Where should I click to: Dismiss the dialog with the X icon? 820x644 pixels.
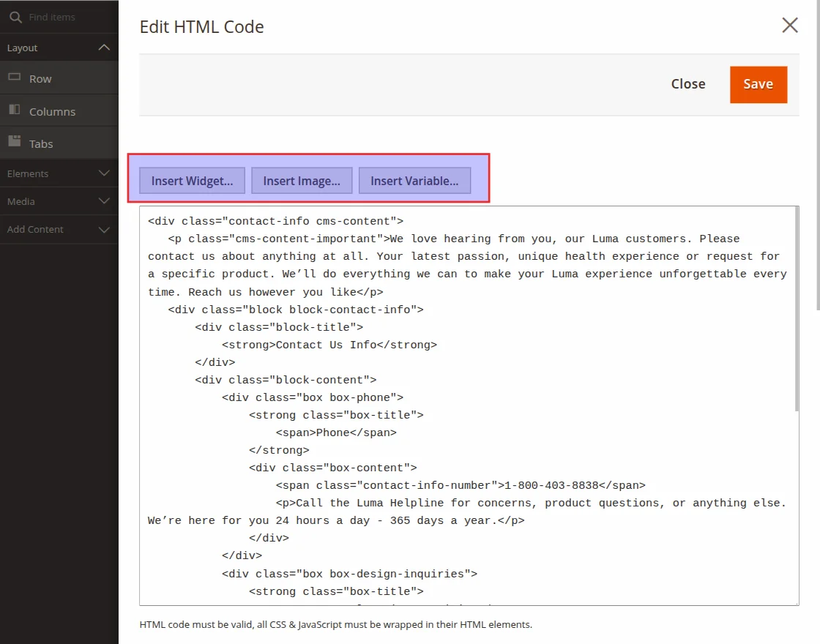click(789, 25)
